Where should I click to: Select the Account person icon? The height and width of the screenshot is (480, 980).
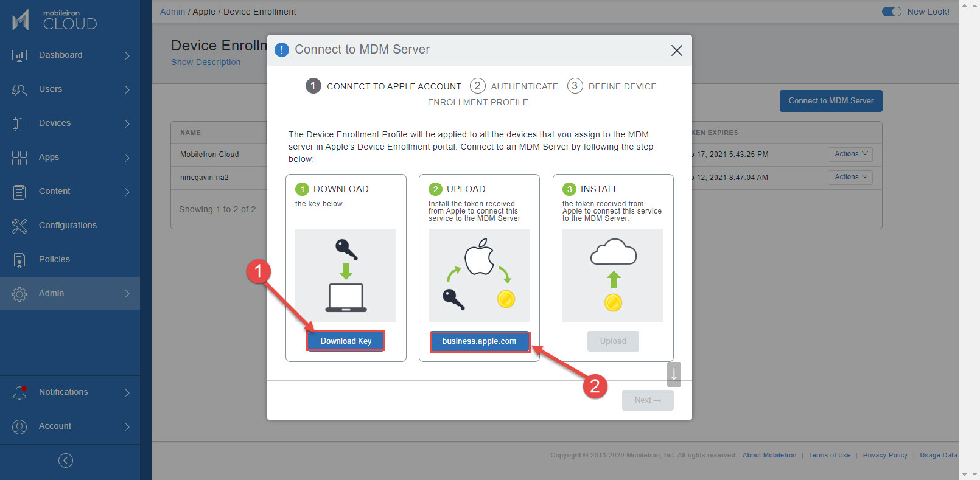click(19, 426)
